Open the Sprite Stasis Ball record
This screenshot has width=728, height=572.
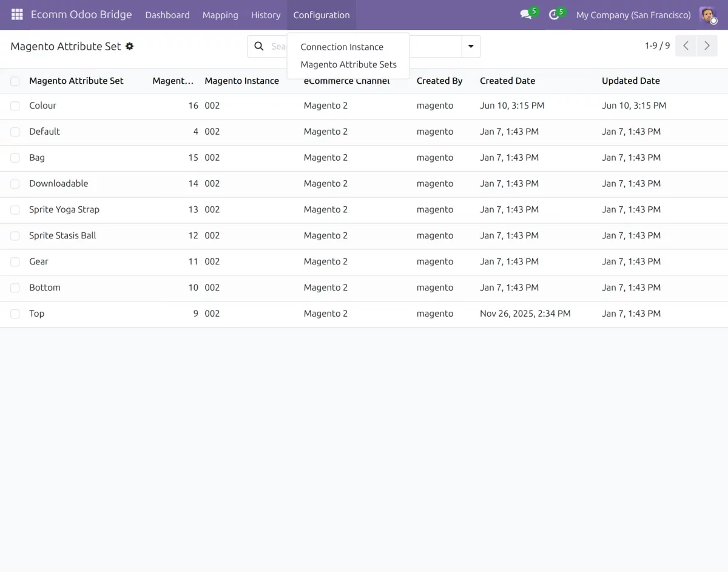[x=62, y=236]
